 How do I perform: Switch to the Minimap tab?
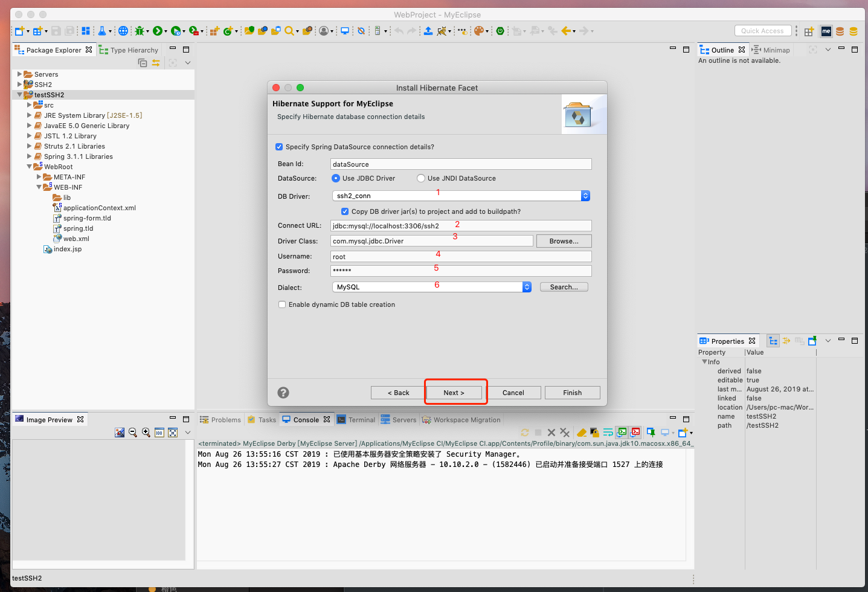(771, 50)
